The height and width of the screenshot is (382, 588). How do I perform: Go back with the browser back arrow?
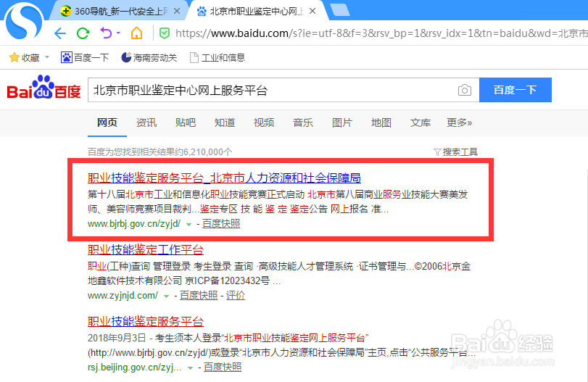tap(60, 33)
